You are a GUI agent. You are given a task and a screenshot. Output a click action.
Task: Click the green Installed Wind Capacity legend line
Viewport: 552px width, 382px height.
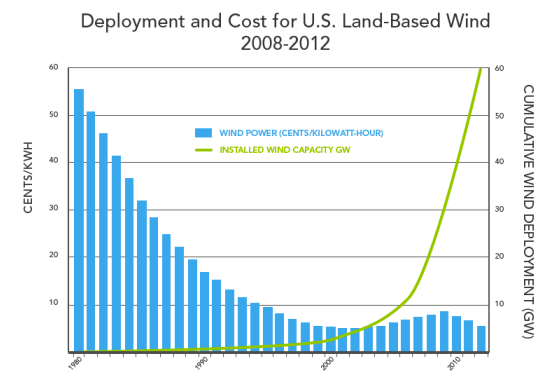click(x=203, y=150)
